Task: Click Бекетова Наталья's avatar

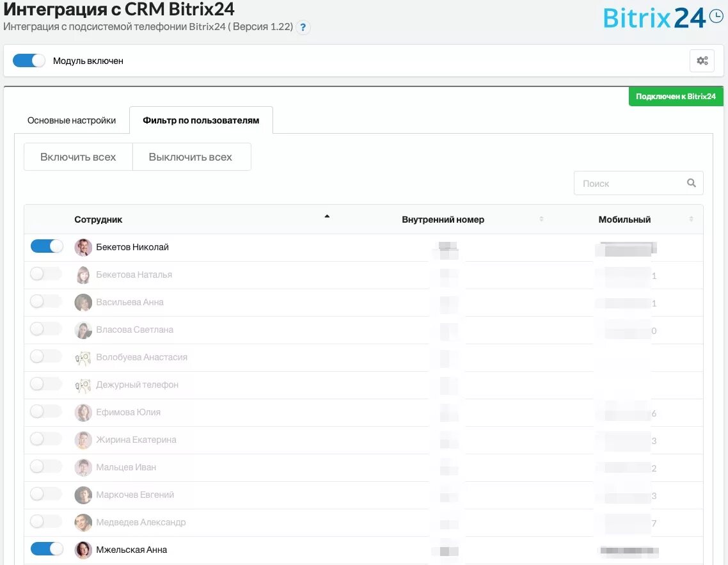Action: (83, 275)
